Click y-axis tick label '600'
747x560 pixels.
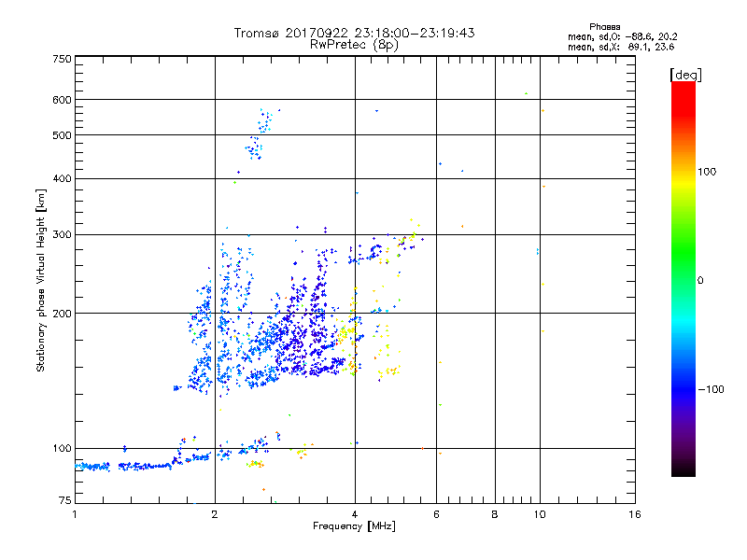62,100
